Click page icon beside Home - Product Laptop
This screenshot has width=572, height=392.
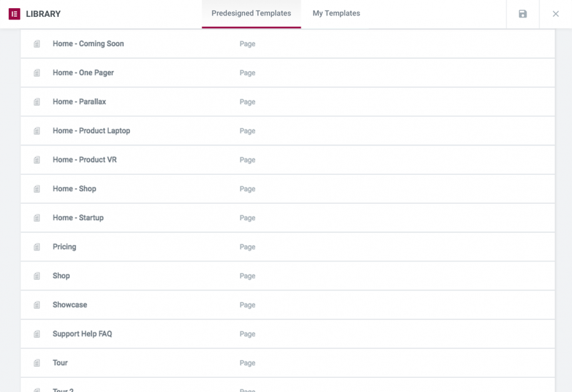37,131
